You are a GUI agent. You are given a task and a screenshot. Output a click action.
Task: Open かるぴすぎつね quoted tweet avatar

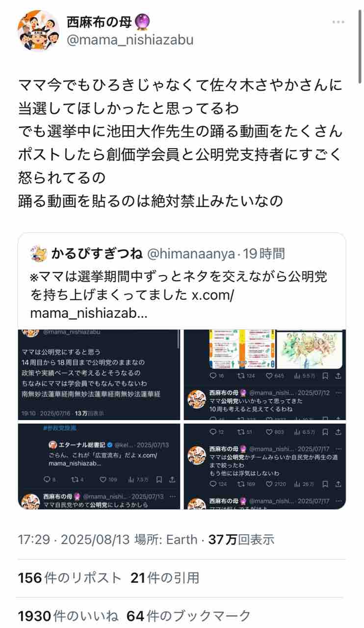37,254
